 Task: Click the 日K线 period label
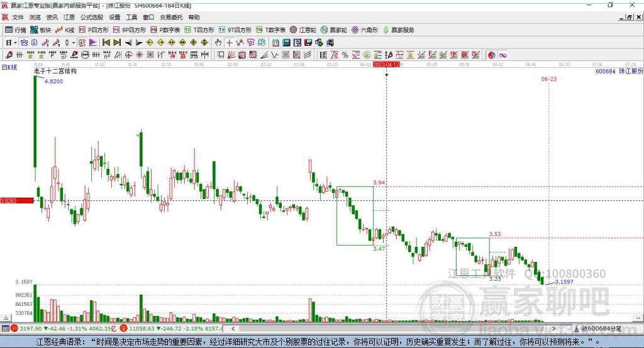9,67
